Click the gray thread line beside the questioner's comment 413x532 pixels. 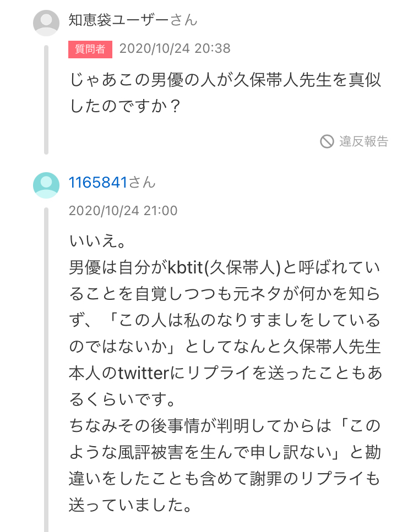point(46,99)
